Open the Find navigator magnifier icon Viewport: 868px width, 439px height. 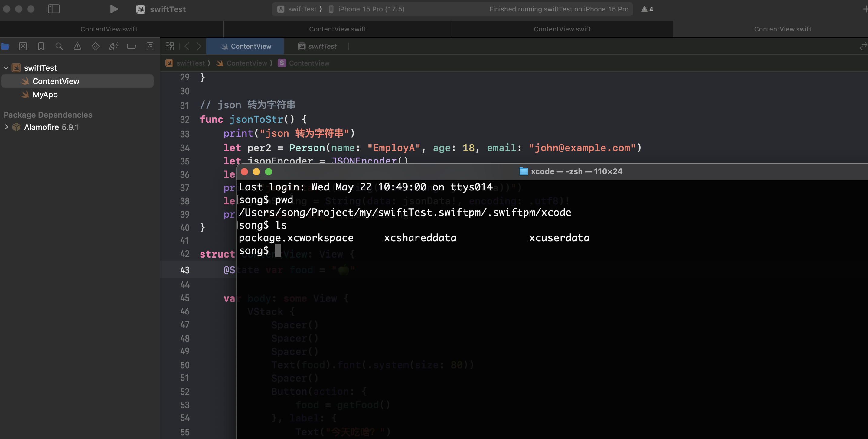point(59,46)
